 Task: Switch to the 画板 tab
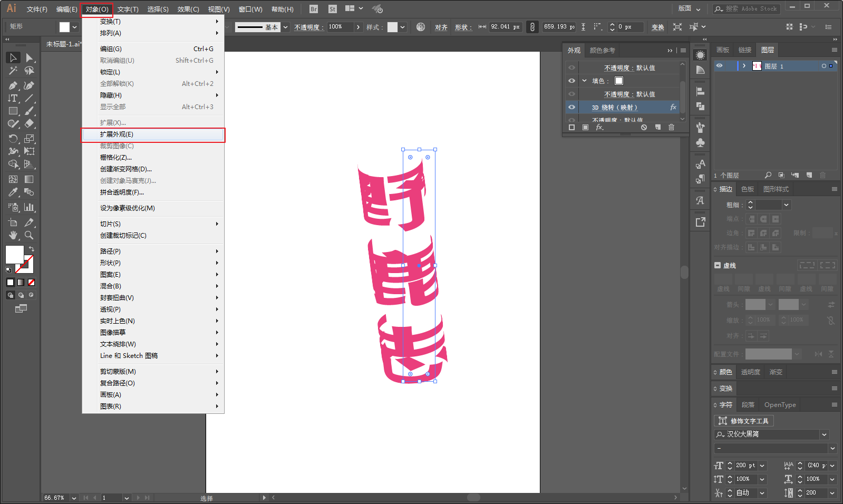click(x=723, y=50)
